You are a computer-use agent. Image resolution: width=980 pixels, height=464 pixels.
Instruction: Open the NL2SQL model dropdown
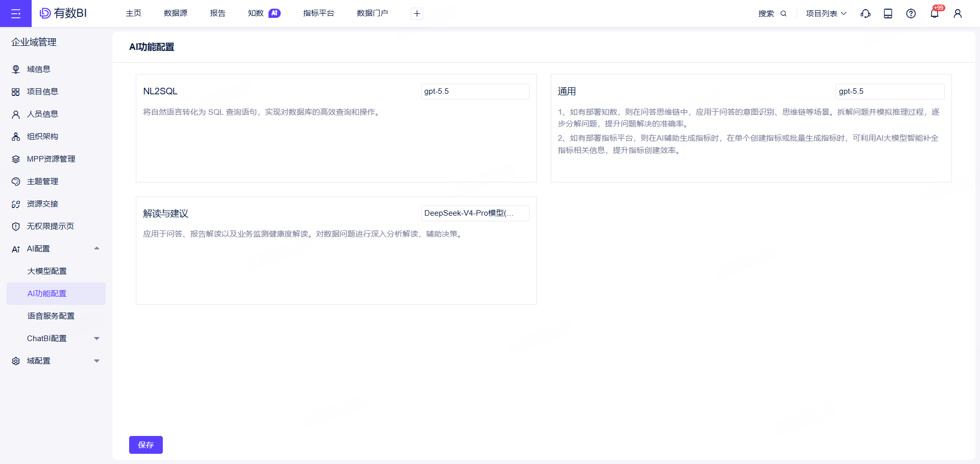point(475,91)
